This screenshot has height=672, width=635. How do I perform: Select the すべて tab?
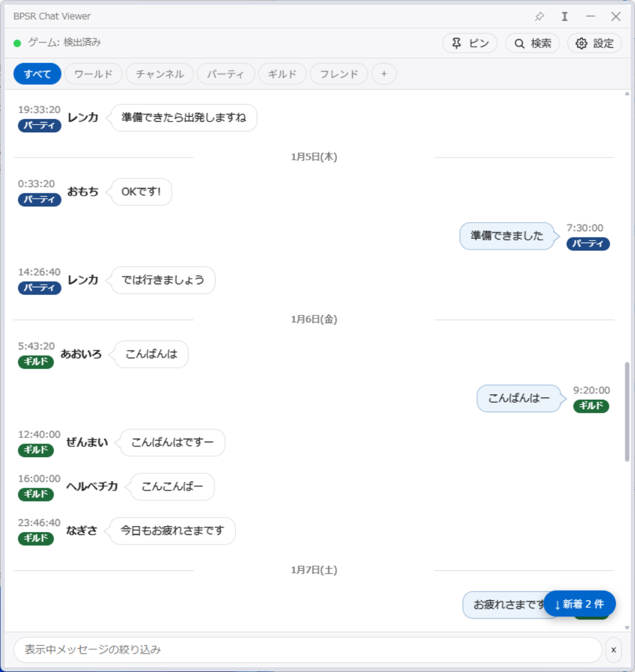point(37,74)
